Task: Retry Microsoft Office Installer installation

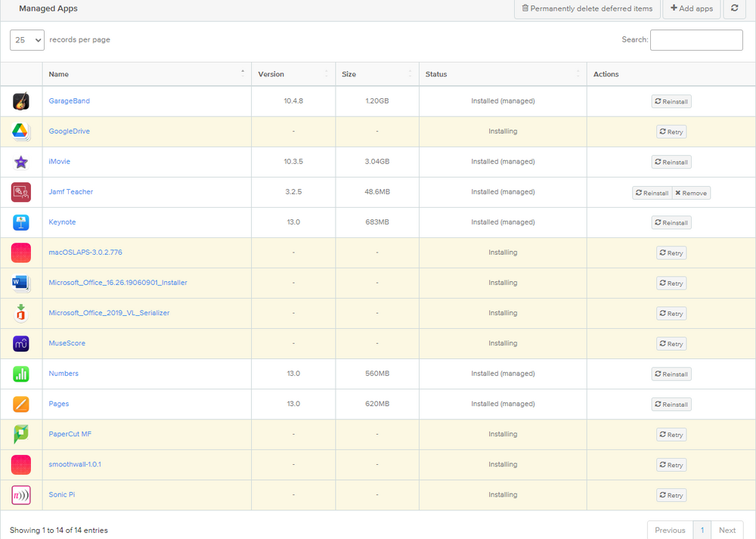Action: [671, 283]
